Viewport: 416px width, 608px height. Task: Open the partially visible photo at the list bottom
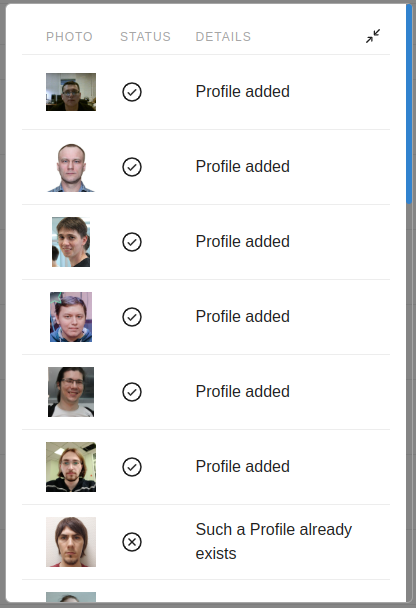[x=71, y=597]
